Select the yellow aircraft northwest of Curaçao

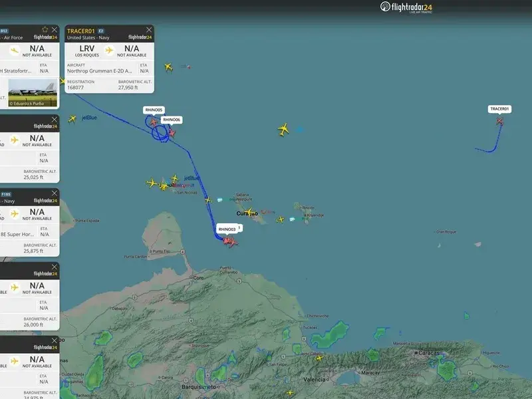[208, 201]
